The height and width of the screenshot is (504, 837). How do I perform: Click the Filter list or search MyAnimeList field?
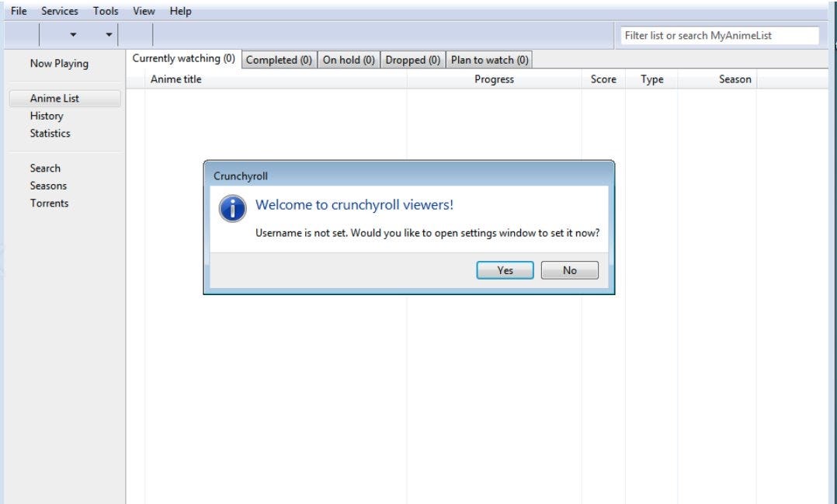[719, 36]
